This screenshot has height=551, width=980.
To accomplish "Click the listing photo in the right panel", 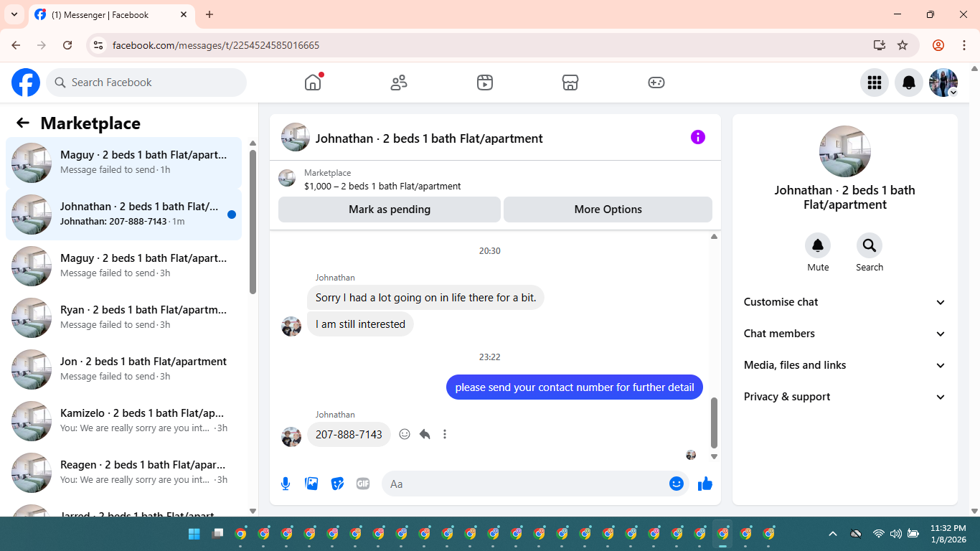I will tap(845, 151).
